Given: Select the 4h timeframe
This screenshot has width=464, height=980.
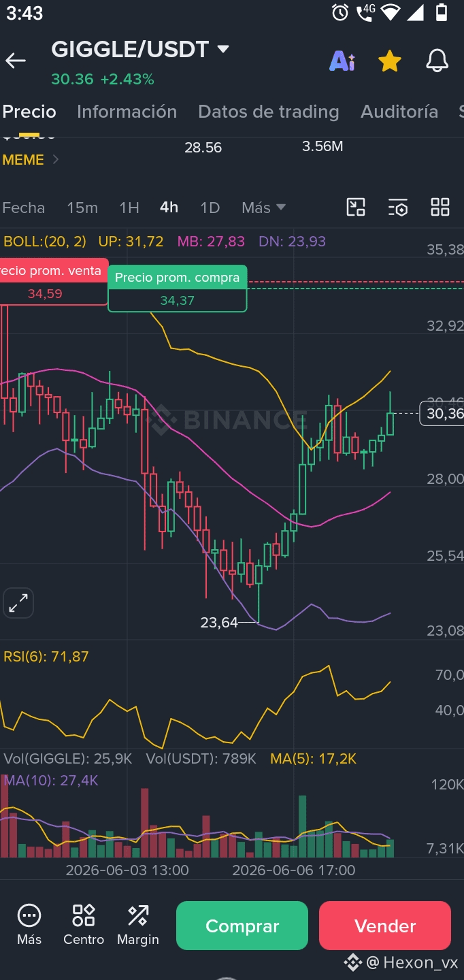Looking at the screenshot, I should 169,208.
